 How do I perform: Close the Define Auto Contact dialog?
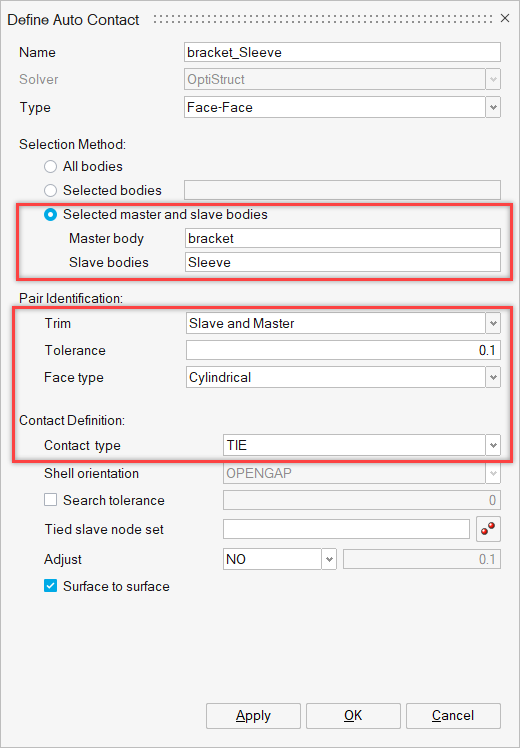pyautogui.click(x=505, y=19)
